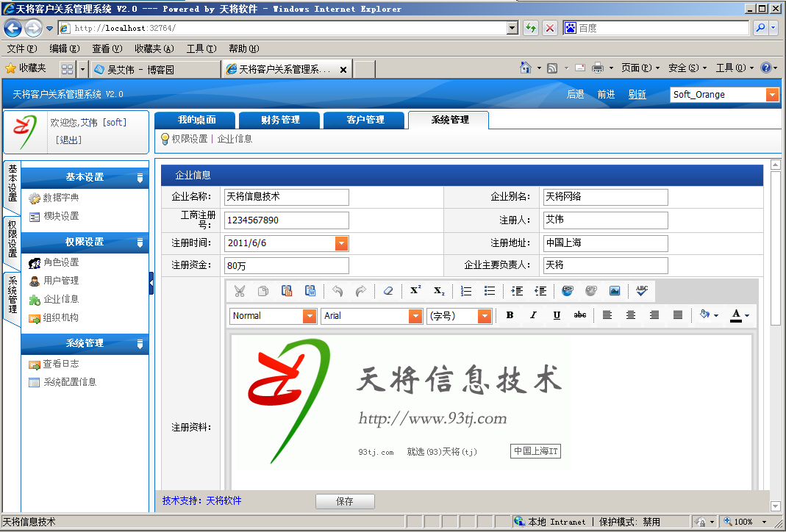Open the Arial font dropdown
This screenshot has height=532, width=786.
(x=415, y=316)
